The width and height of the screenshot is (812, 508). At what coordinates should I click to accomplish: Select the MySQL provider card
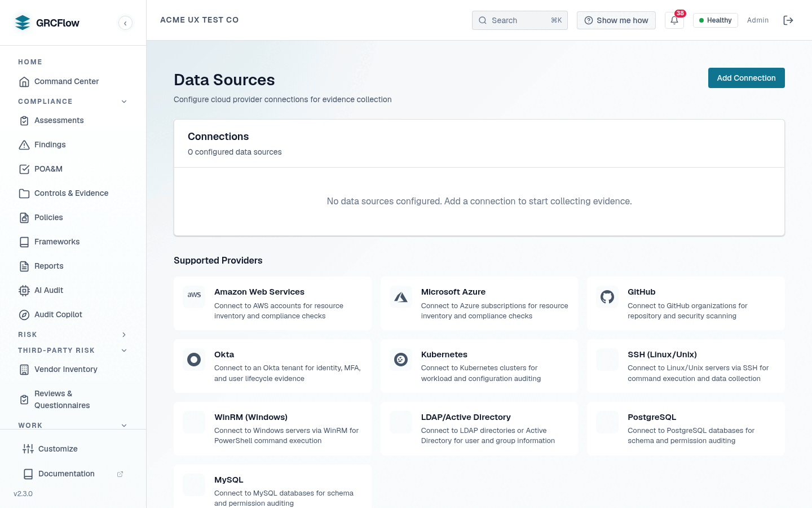click(x=272, y=487)
